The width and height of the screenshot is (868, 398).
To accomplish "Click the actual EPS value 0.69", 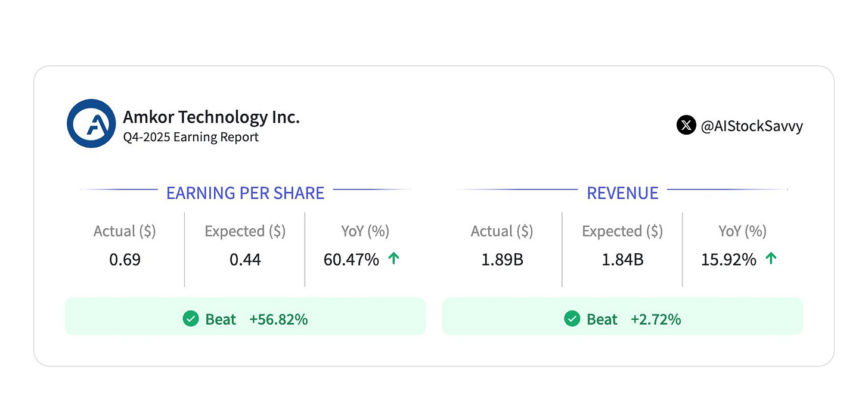I will point(125,260).
